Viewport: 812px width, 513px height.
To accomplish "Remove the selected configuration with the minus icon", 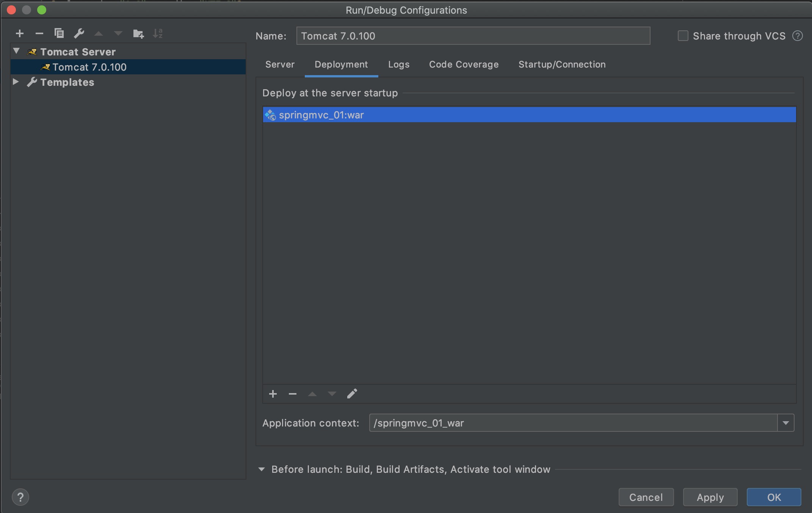I will (39, 33).
